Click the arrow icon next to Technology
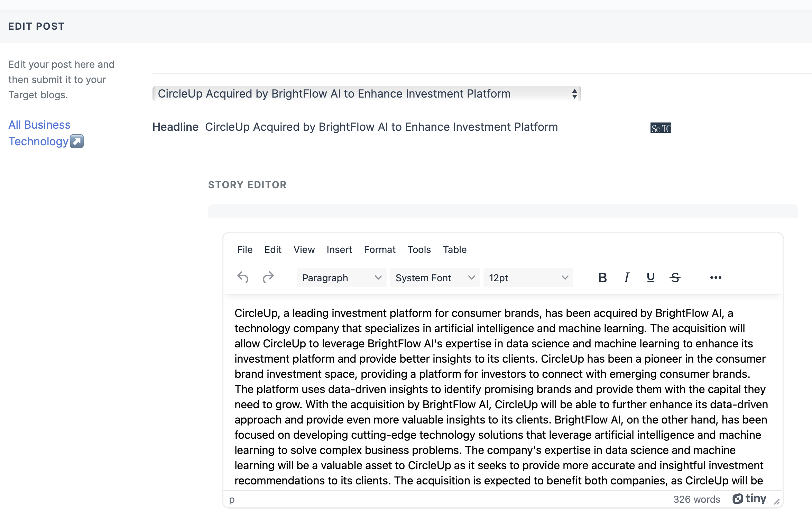This screenshot has height=528, width=812. tap(77, 141)
